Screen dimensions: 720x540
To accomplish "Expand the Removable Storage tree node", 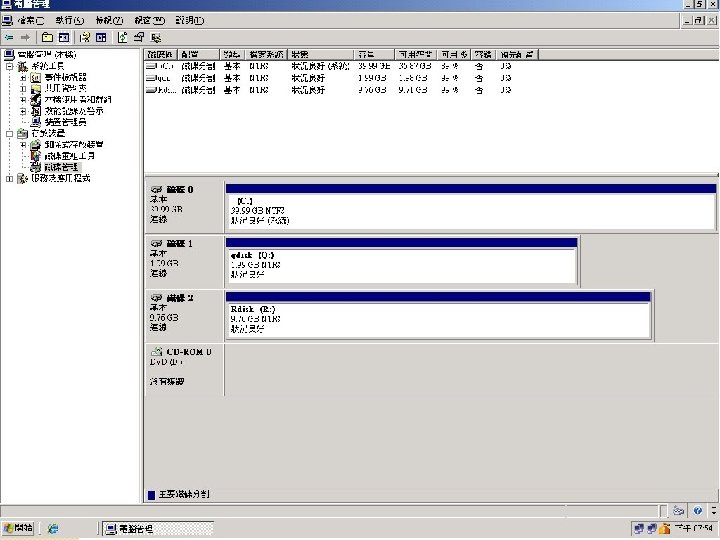I will click(x=23, y=144).
